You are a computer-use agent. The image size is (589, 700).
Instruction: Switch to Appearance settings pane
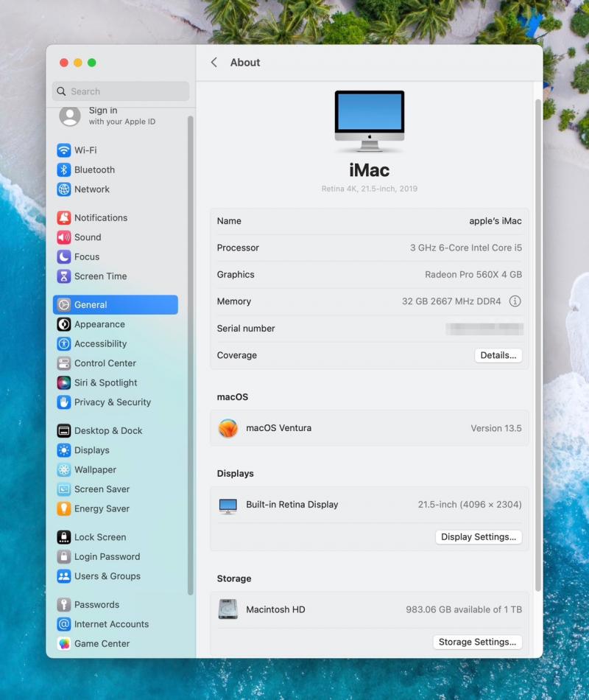coord(99,324)
